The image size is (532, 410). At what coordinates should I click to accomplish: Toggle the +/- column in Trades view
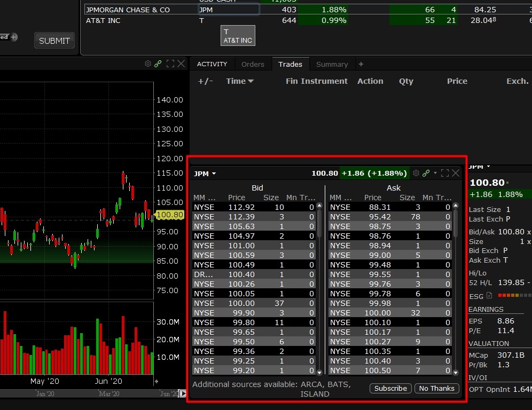(x=206, y=81)
